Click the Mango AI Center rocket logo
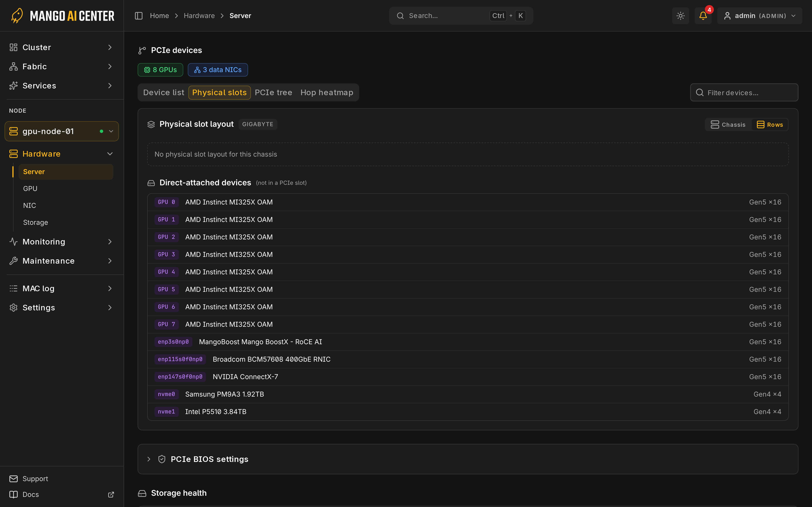812x507 pixels. tap(17, 16)
